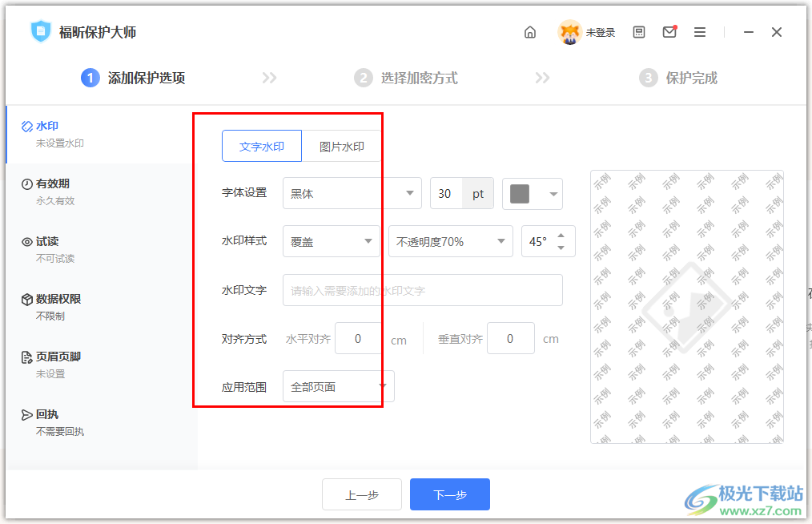Click the 上一步 button
The width and height of the screenshot is (812, 524).
(362, 494)
